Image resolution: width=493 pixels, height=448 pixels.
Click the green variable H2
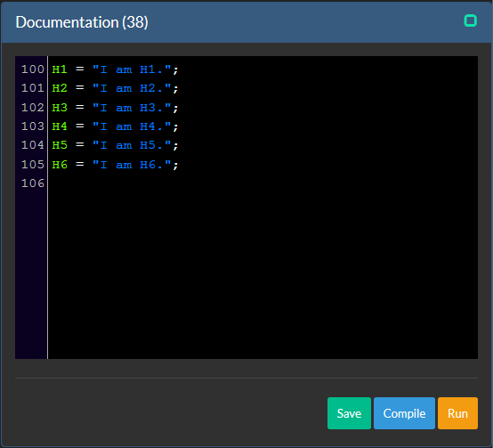pos(60,88)
